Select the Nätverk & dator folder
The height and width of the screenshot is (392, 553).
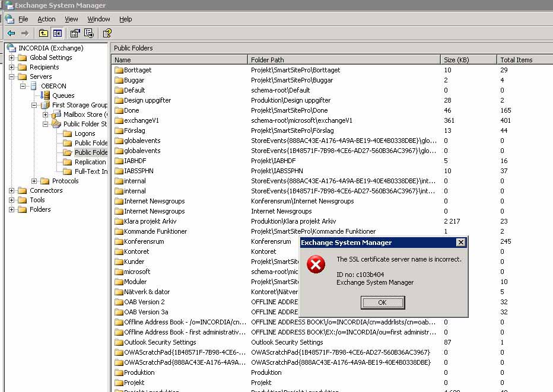(x=147, y=292)
